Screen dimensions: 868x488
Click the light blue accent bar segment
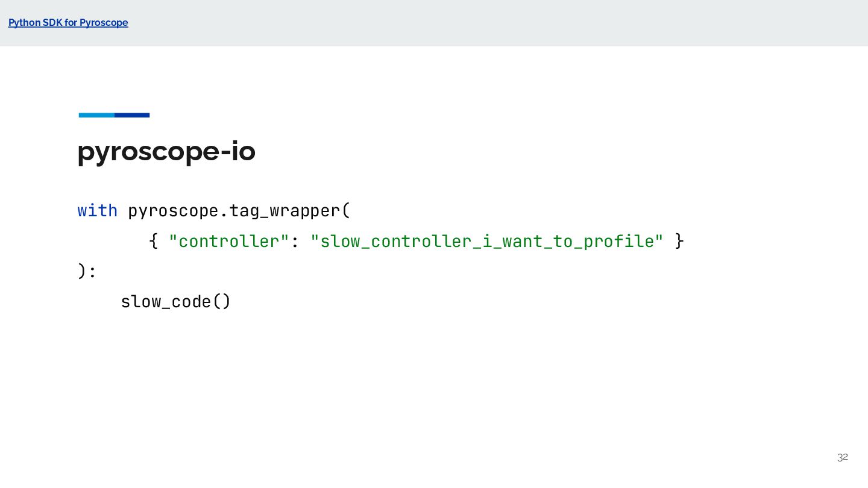pyautogui.click(x=96, y=115)
